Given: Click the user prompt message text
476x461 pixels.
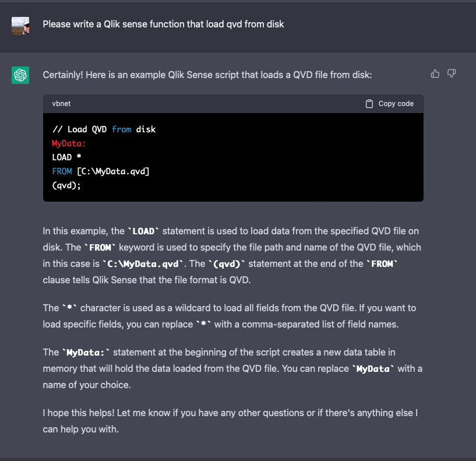Looking at the screenshot, I should click(x=163, y=24).
